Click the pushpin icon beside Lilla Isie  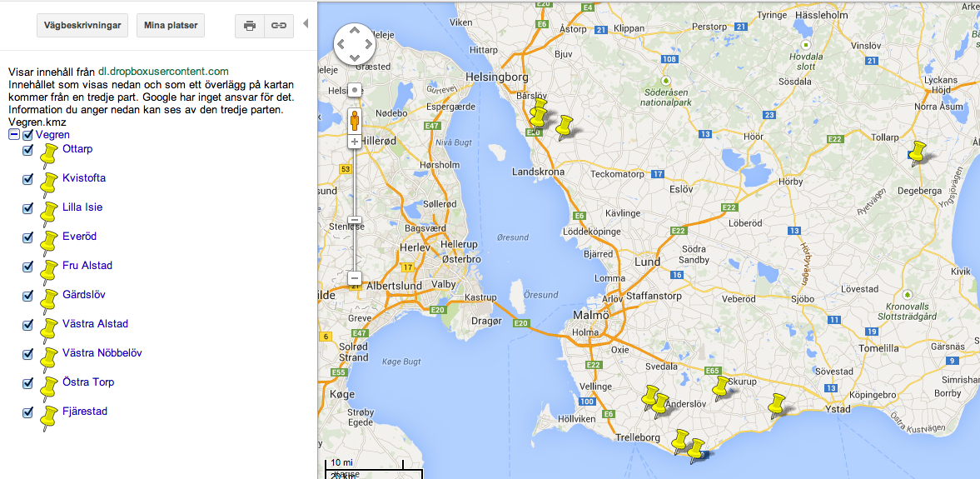(x=48, y=214)
